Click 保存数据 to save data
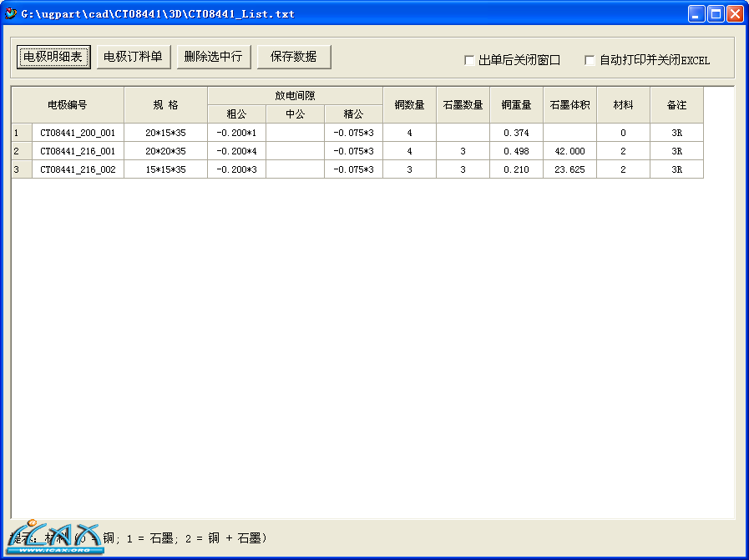This screenshot has height=560, width=749. pos(294,57)
